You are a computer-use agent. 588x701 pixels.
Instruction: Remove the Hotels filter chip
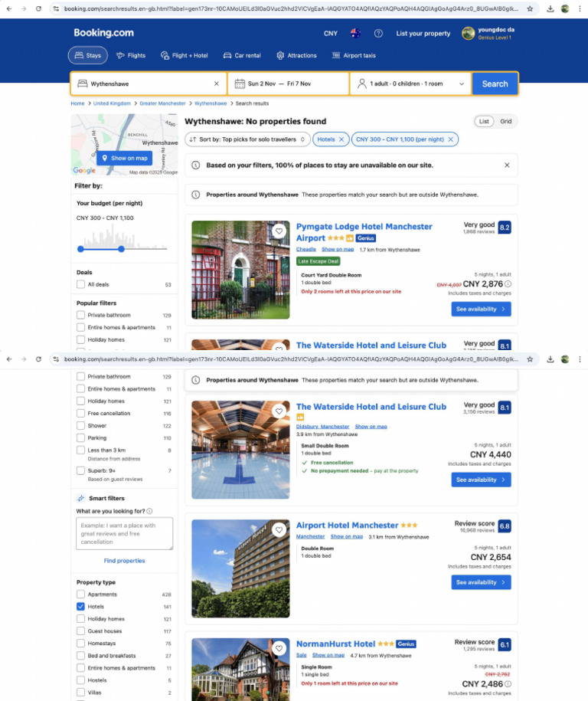click(341, 139)
